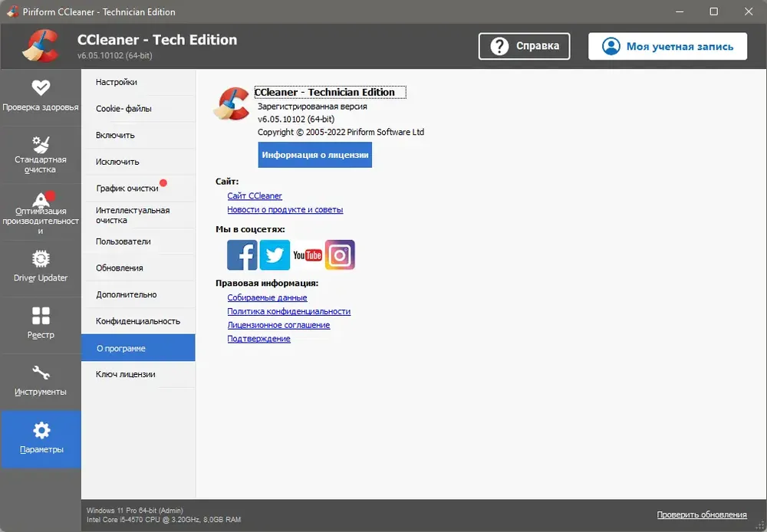Minimize the CCleaner window
Viewport: 767px width, 532px height.
tap(680, 11)
